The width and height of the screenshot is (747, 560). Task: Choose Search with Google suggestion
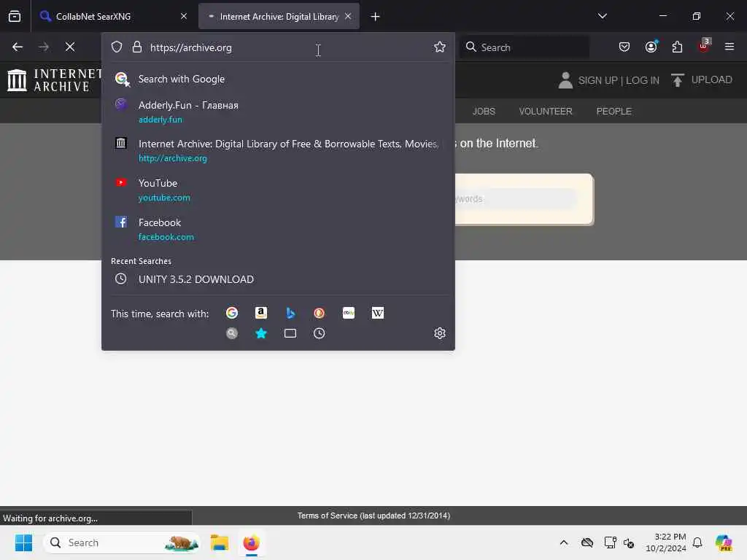[278, 79]
